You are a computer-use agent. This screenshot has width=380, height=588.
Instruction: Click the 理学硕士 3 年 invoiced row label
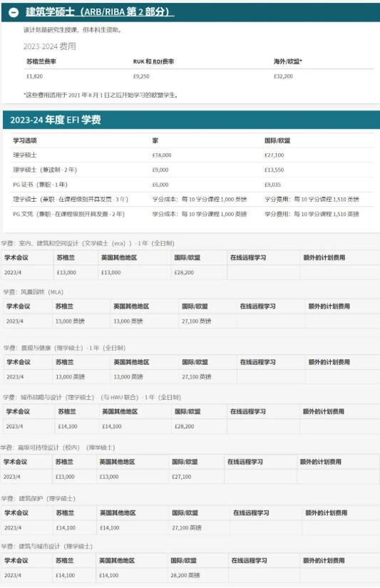pyautogui.click(x=71, y=199)
